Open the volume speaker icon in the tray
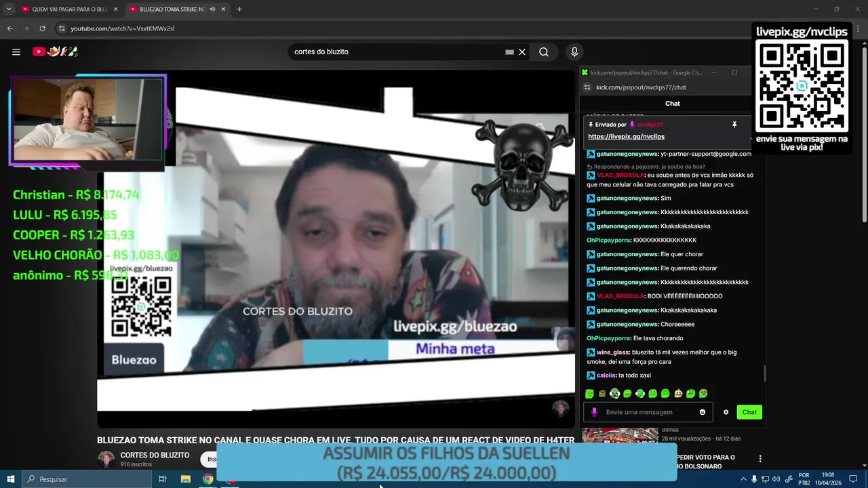The width and height of the screenshot is (868, 488). 776,479
